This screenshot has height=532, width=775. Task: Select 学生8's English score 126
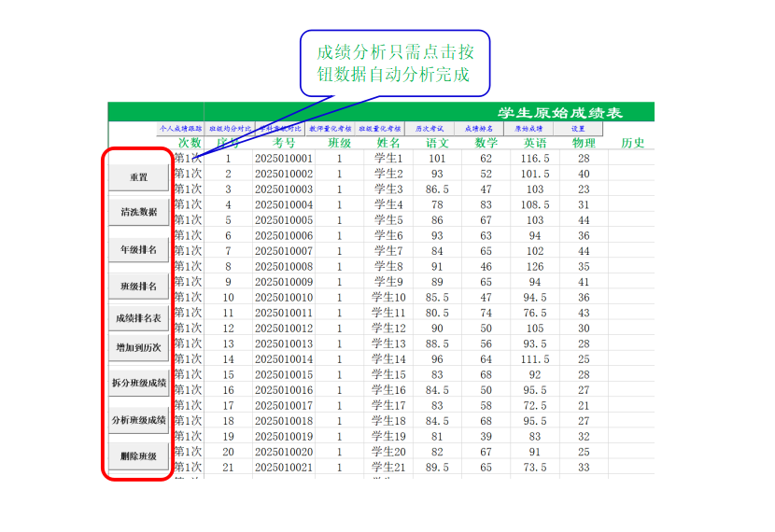(x=535, y=267)
